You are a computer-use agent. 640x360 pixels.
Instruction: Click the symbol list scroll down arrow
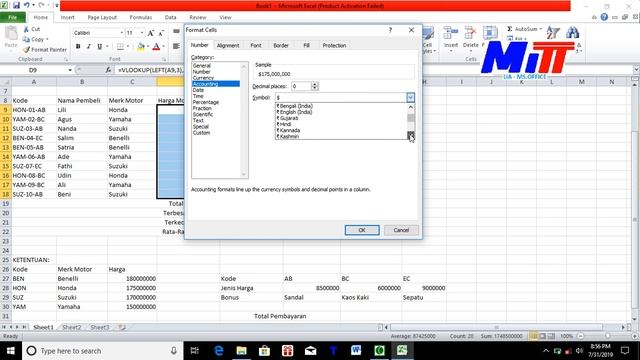pos(411,135)
